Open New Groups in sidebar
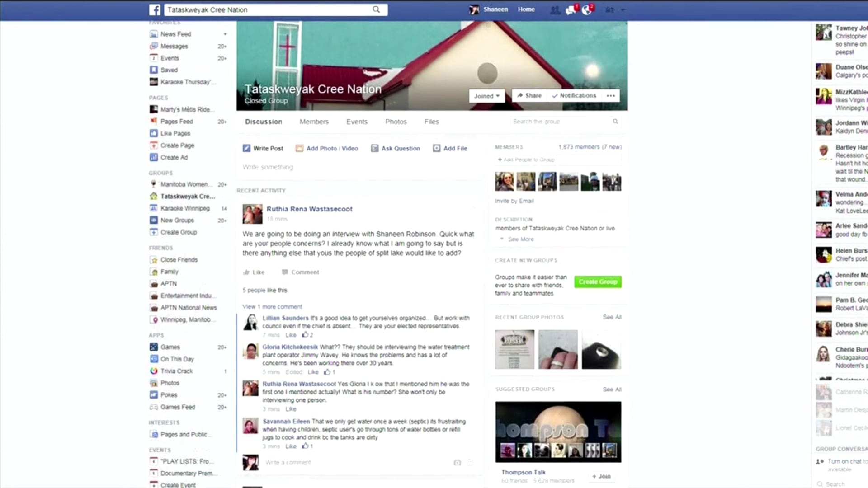 (177, 221)
